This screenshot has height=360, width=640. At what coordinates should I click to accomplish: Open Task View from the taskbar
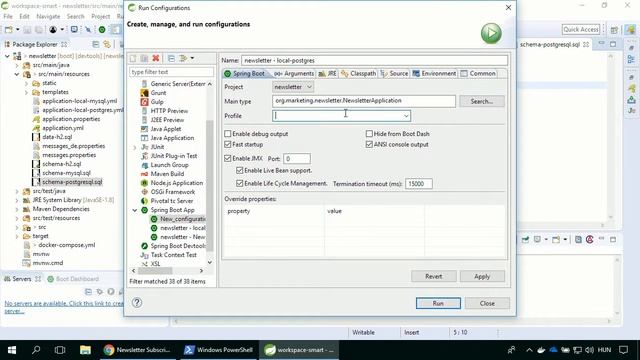[x=60, y=350]
